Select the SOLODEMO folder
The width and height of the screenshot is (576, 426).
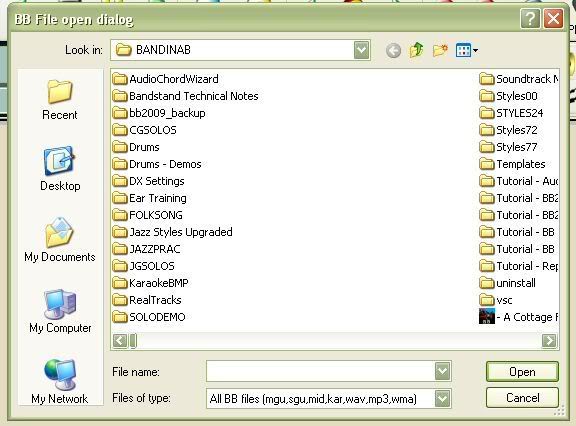(149, 317)
